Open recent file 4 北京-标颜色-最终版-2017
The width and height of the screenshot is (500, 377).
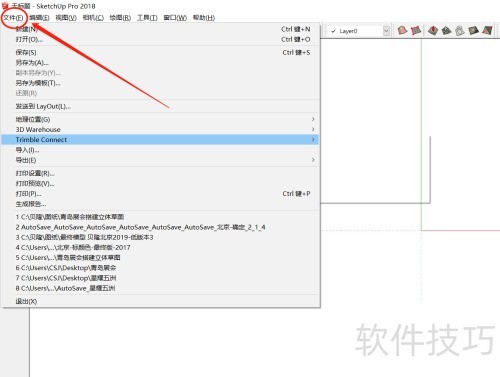pyautogui.click(x=161, y=247)
